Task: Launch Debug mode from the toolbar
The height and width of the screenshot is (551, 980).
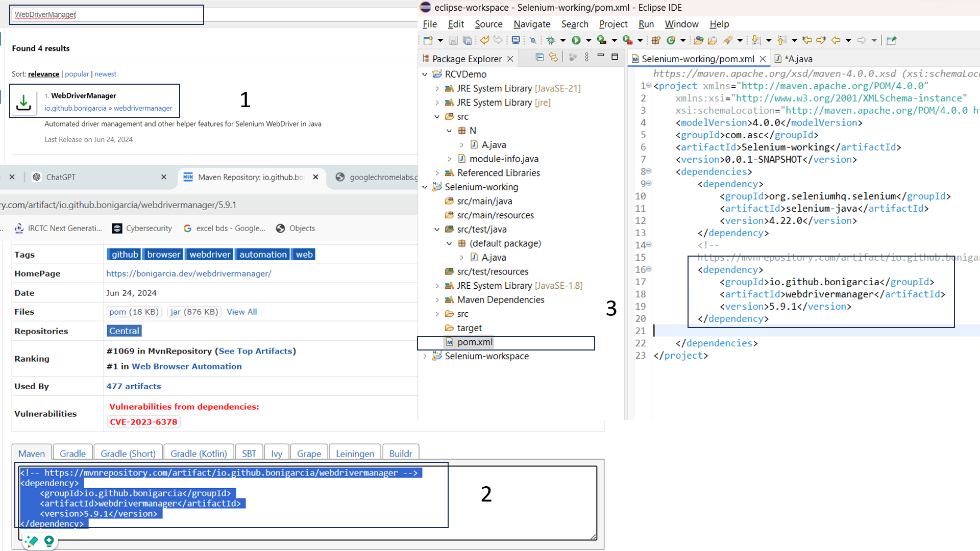Action: (x=551, y=40)
